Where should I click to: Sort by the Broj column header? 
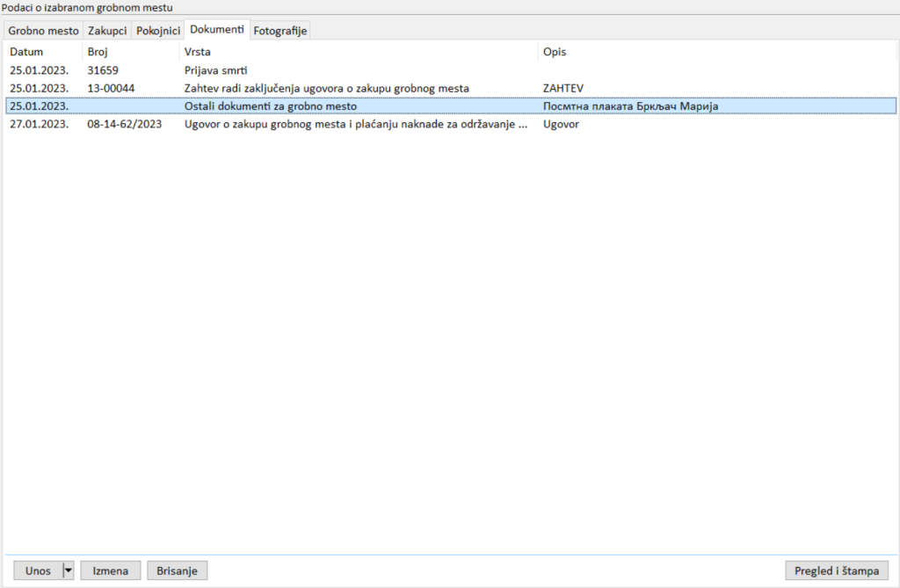[98, 52]
